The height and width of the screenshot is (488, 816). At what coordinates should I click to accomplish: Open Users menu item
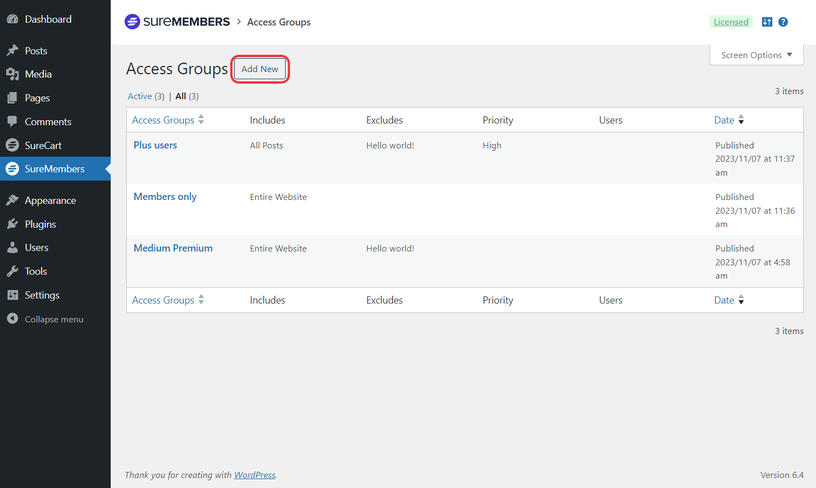click(55, 248)
